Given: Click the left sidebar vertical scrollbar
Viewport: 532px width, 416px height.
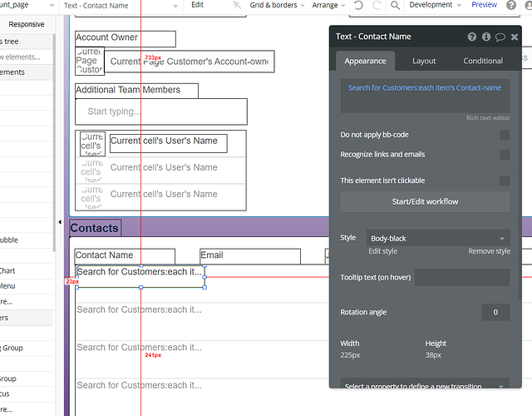Looking at the screenshot, I should coord(54,142).
